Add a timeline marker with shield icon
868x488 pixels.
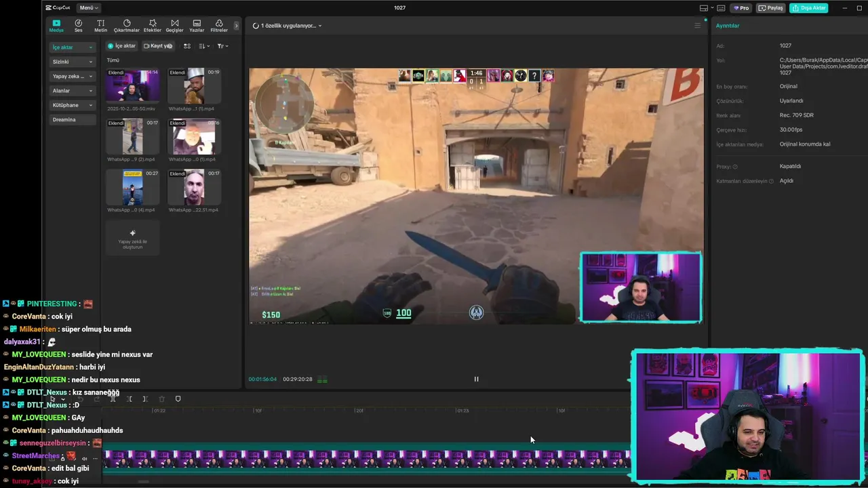[x=178, y=399]
